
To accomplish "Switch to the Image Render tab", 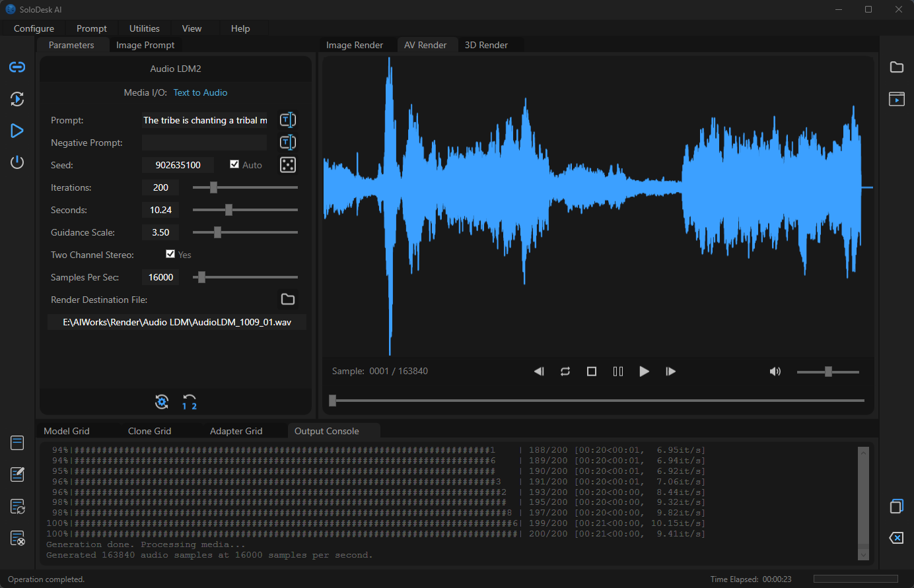I will coord(355,45).
